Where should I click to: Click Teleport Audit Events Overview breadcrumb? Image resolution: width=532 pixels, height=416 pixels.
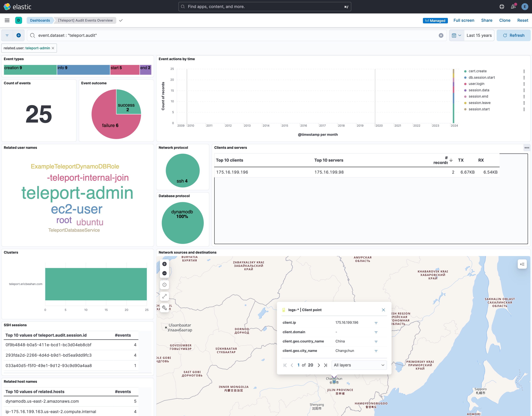[85, 20]
